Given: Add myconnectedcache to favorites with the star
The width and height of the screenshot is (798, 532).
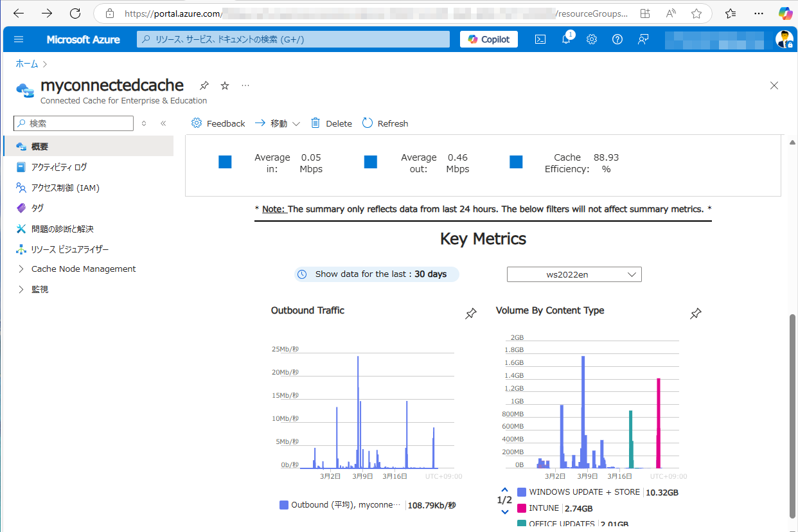Looking at the screenshot, I should tap(224, 85).
